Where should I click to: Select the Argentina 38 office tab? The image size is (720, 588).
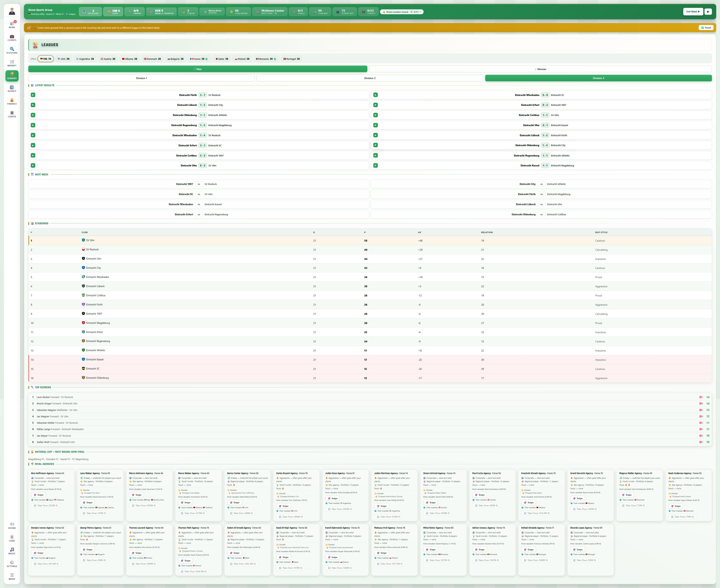click(x=85, y=59)
